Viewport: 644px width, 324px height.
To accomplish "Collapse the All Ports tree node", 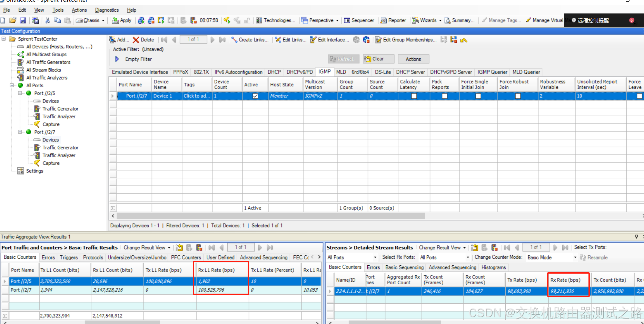I will point(12,85).
